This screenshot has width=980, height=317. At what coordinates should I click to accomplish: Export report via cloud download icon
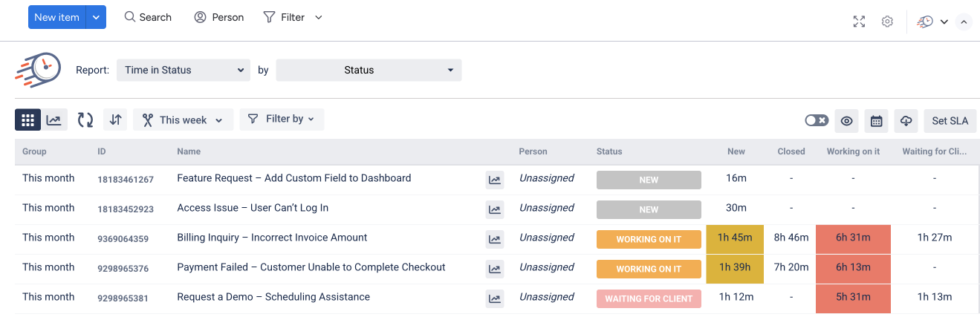906,120
